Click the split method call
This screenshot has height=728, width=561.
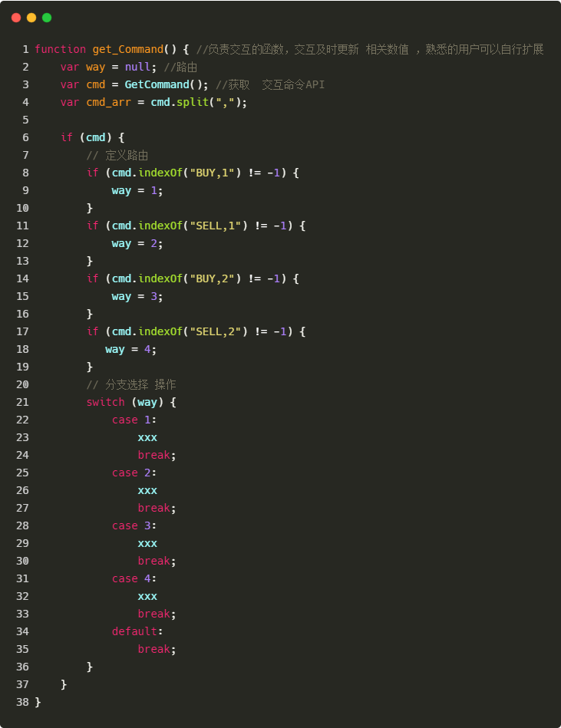click(x=193, y=102)
